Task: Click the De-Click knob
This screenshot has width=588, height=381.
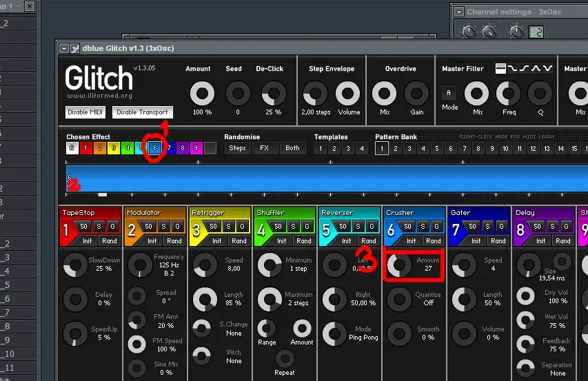Action: (x=274, y=93)
